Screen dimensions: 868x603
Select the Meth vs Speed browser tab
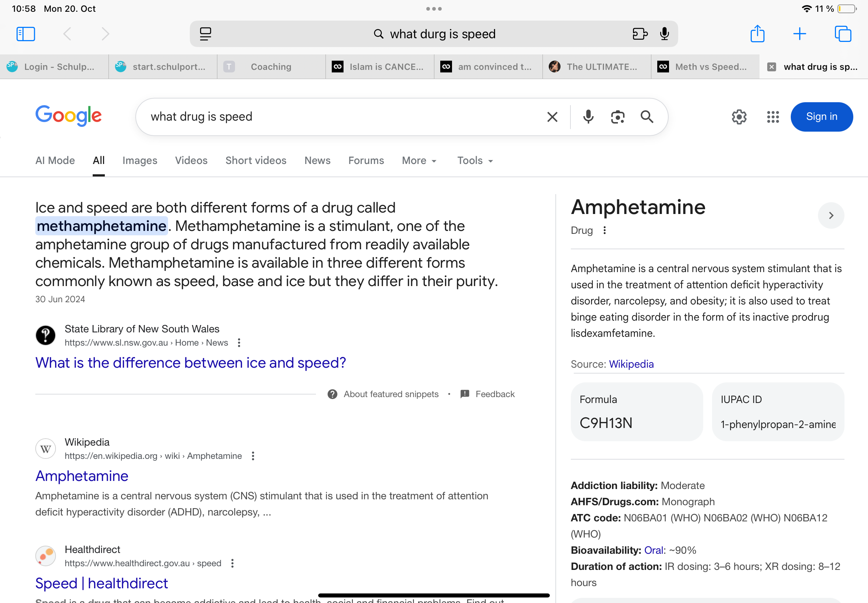point(705,67)
